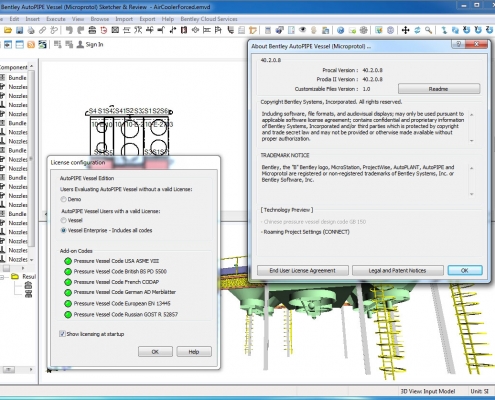Image resolution: width=495 pixels, height=400 pixels.
Task: Click the Sign In label
Action: [x=94, y=44]
